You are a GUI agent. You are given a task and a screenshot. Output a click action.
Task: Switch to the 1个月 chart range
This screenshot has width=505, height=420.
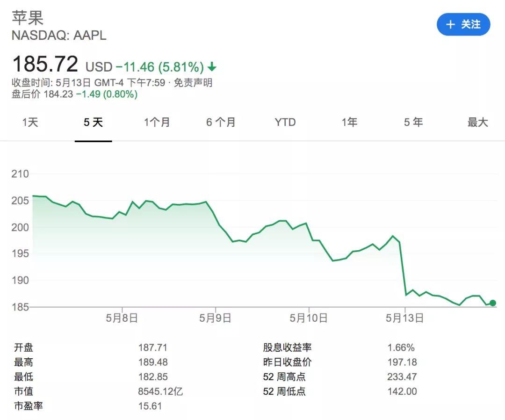tap(157, 123)
